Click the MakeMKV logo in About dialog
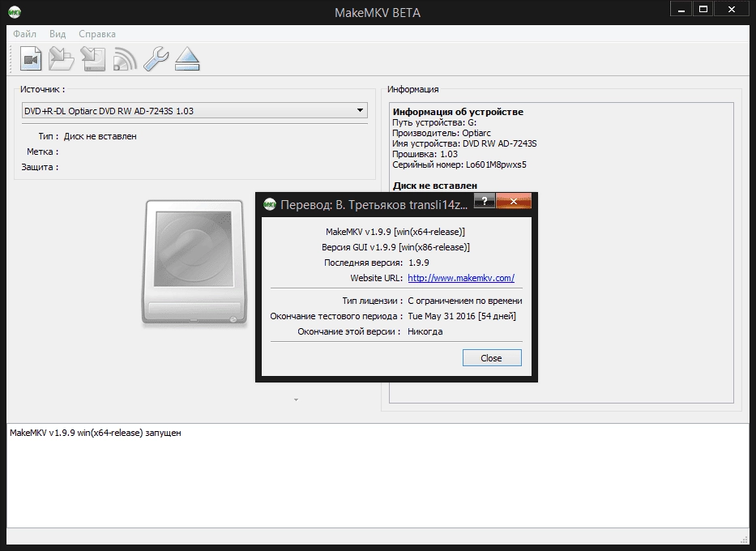The image size is (756, 551). coord(270,204)
